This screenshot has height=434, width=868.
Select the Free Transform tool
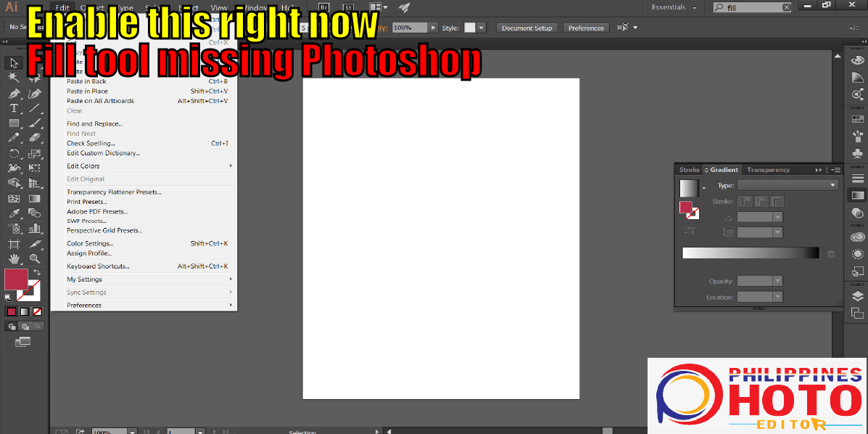34,168
